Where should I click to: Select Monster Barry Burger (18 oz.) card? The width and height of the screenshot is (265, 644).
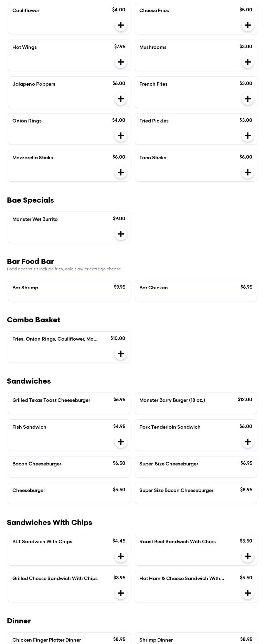(196, 403)
